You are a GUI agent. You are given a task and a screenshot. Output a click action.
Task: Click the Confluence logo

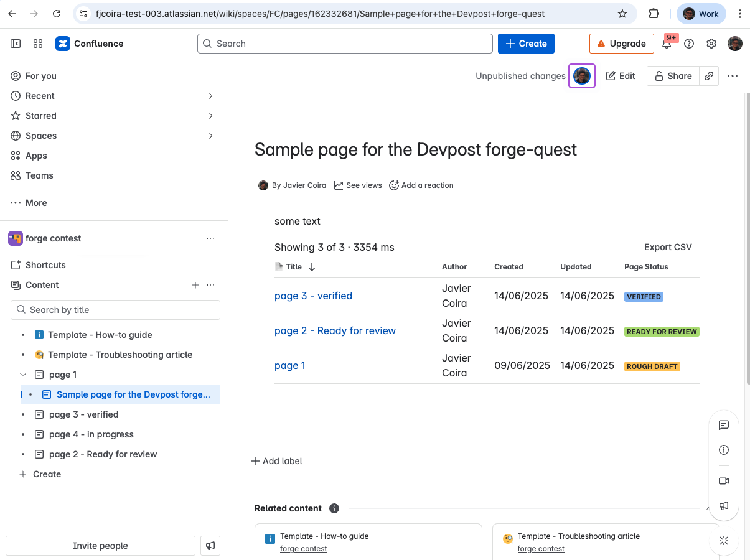90,44
